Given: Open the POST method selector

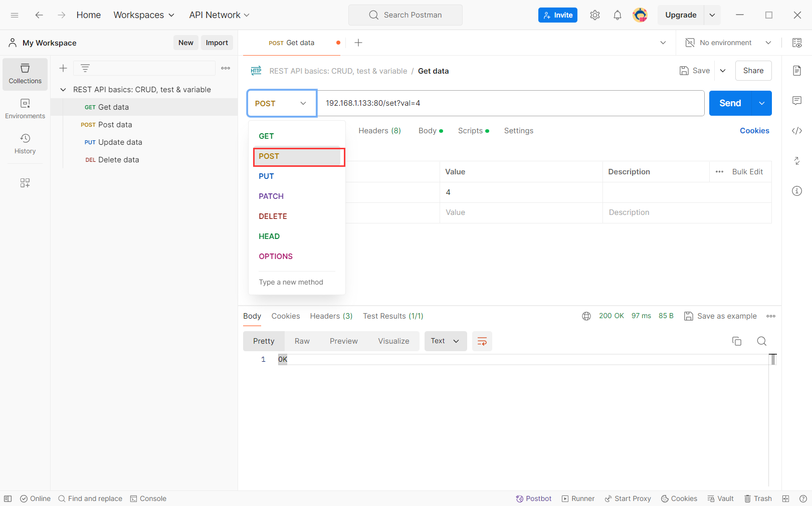Looking at the screenshot, I should pyautogui.click(x=282, y=103).
